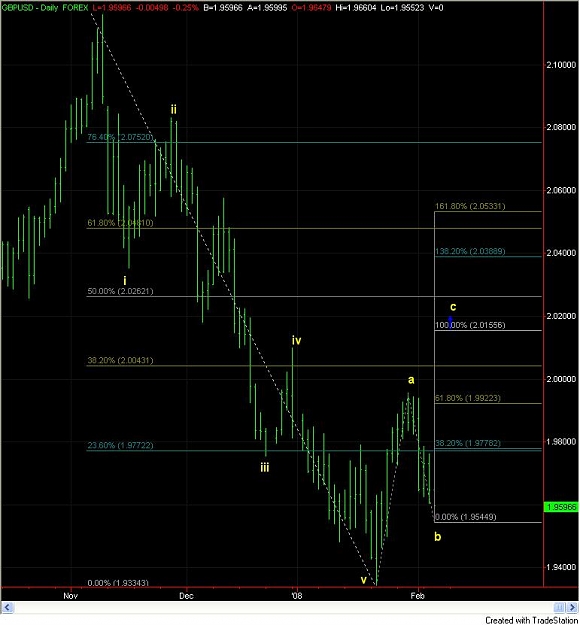Click the -0.25% change value
Viewport: 580px width, 625px height.
[x=186, y=8]
